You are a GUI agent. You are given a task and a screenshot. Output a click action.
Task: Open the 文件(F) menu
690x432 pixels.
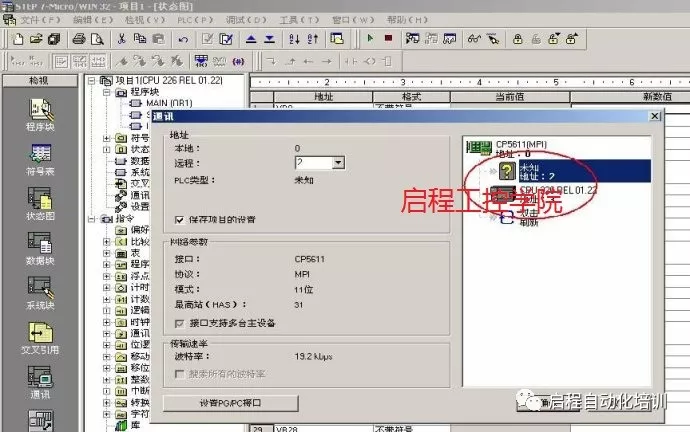40,19
